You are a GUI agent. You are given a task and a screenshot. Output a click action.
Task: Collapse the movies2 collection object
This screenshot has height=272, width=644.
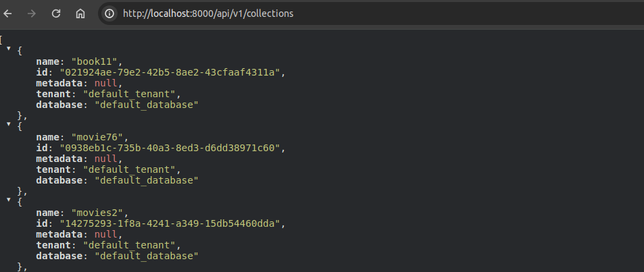[x=9, y=202]
